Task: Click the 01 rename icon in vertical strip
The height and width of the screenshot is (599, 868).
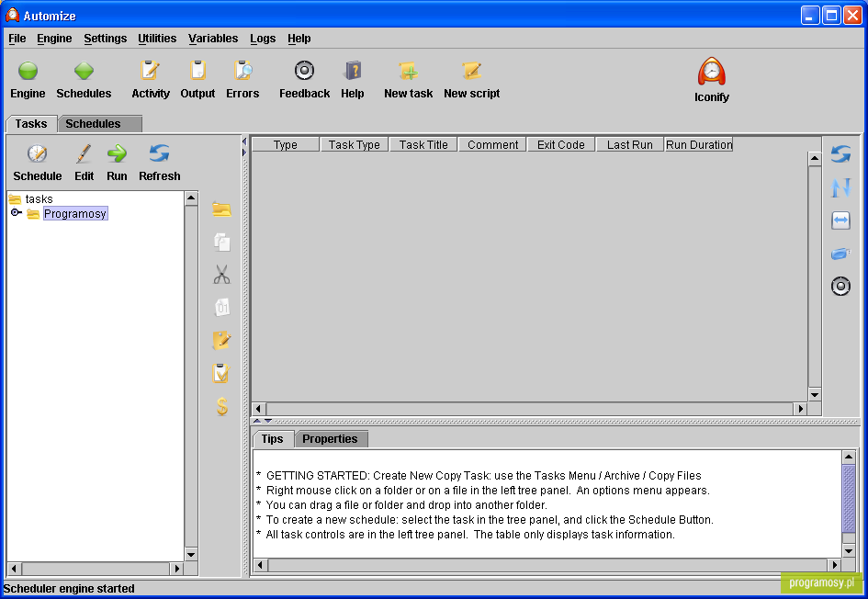Action: click(222, 307)
